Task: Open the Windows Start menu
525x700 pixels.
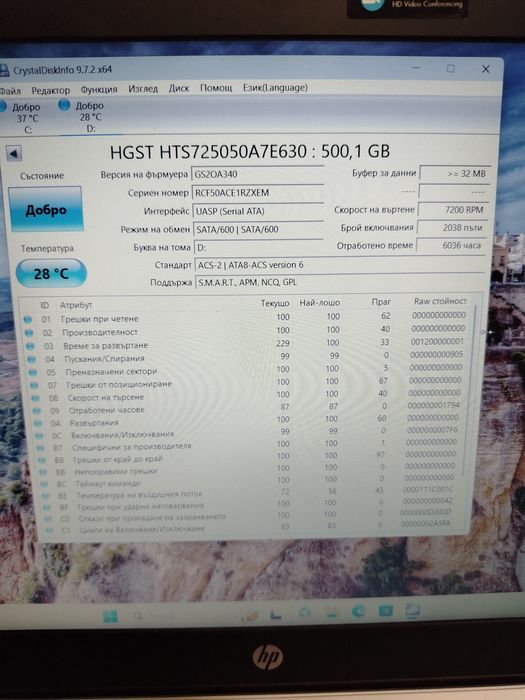Action: 110,617
